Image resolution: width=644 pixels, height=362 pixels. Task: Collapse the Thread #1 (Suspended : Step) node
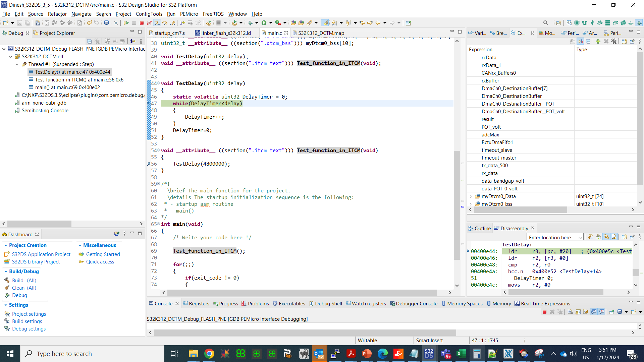[x=17, y=64]
